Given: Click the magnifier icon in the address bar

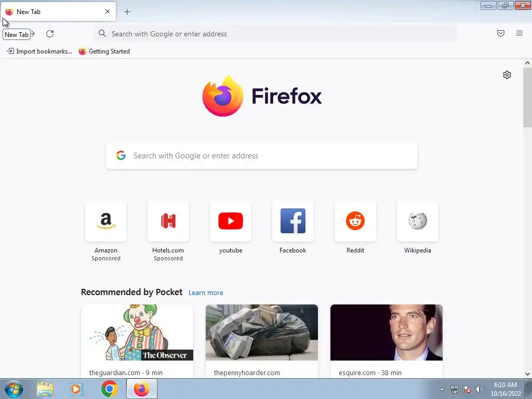Looking at the screenshot, I should pyautogui.click(x=102, y=33).
